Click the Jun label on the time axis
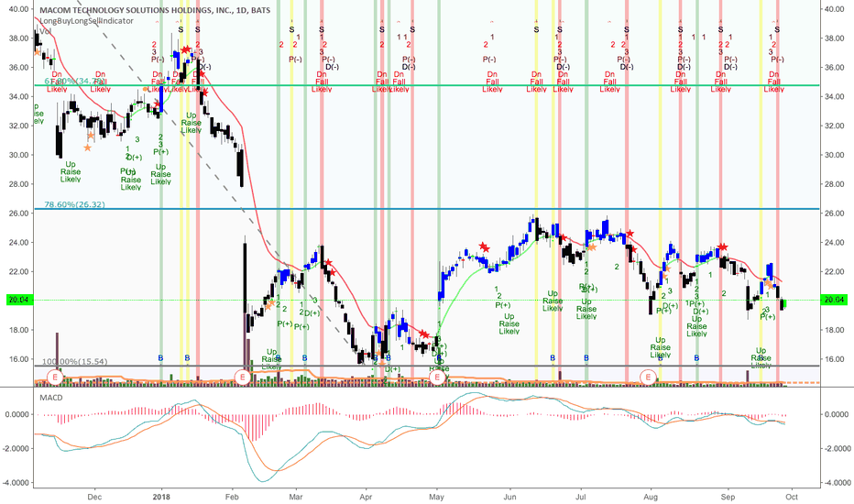The image size is (854, 504). tap(509, 497)
